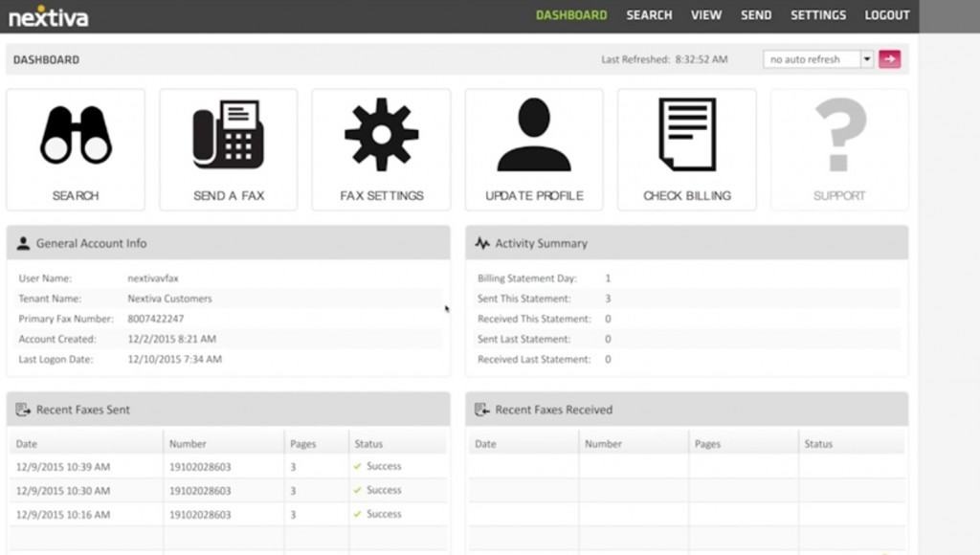Open Fax Settings via the gear icon
The width and height of the screenshot is (980, 555).
(380, 134)
